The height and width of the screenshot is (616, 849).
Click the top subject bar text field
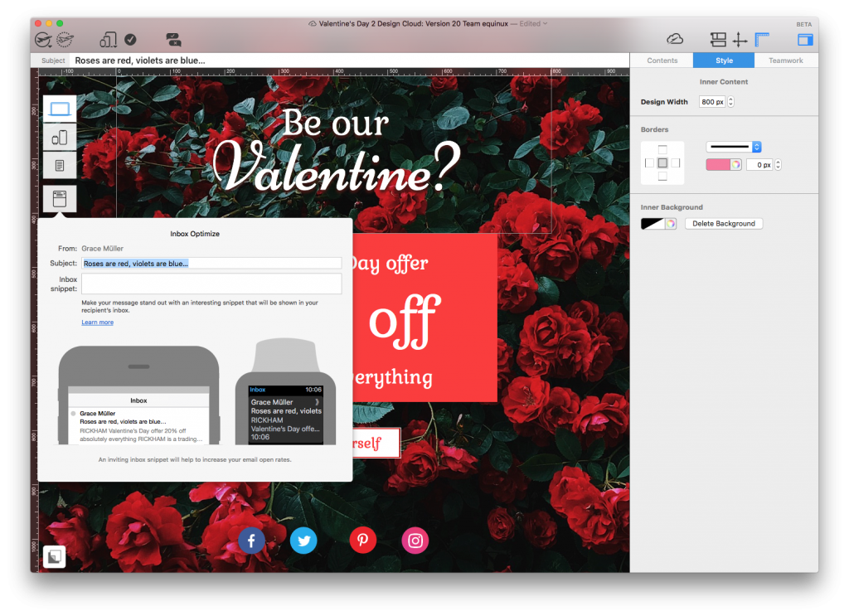click(349, 61)
